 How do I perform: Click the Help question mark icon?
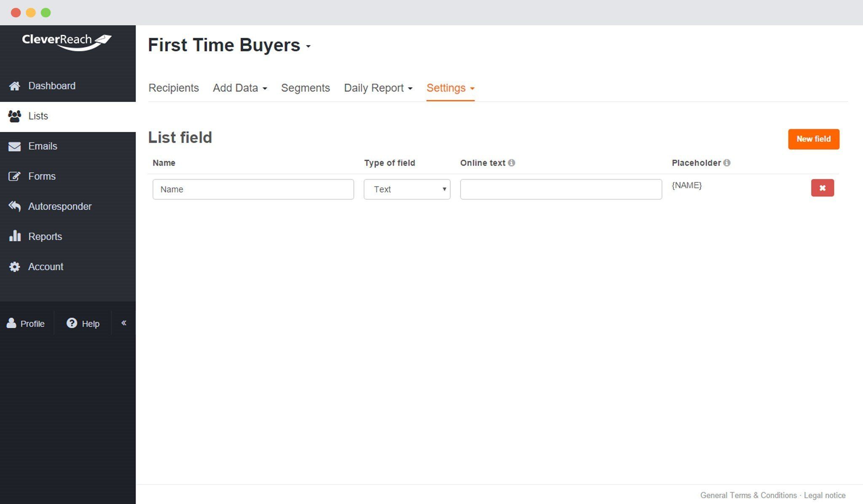[x=72, y=323]
